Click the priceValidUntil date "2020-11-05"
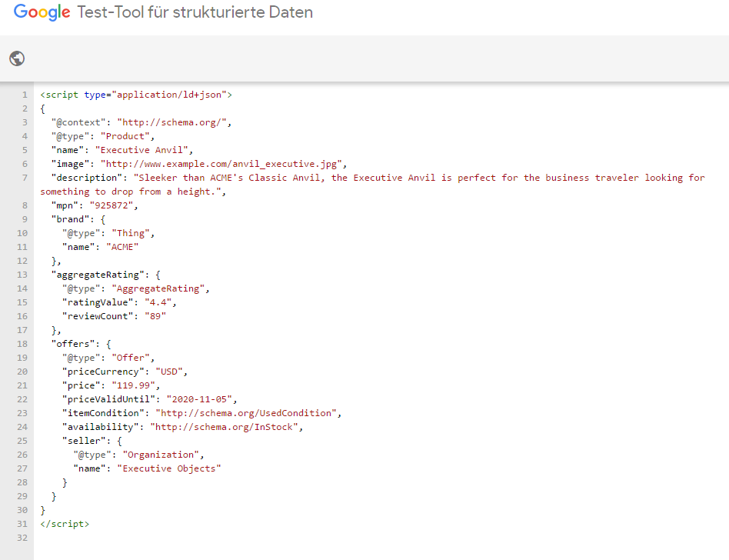Viewport: 729px width, 560px height. pyautogui.click(x=199, y=399)
